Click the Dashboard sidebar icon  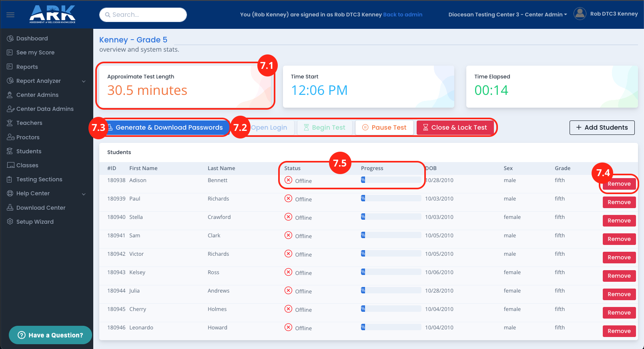10,38
